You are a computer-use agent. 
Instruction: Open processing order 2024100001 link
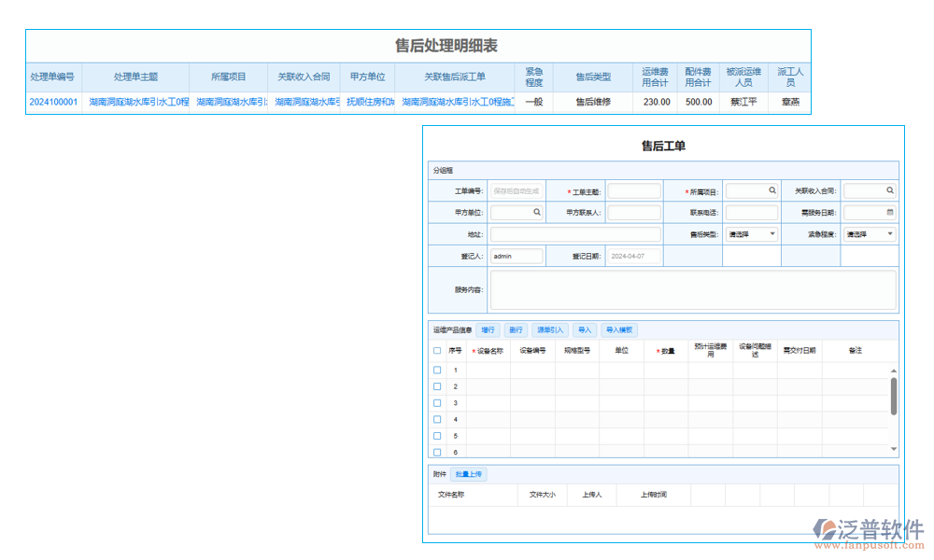pyautogui.click(x=53, y=102)
